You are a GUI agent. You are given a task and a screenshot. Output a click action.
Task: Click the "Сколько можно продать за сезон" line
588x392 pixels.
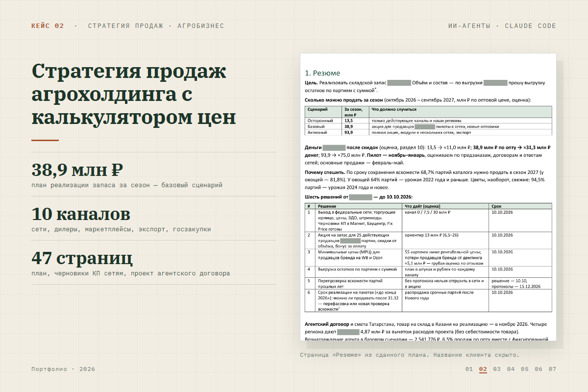pos(418,99)
